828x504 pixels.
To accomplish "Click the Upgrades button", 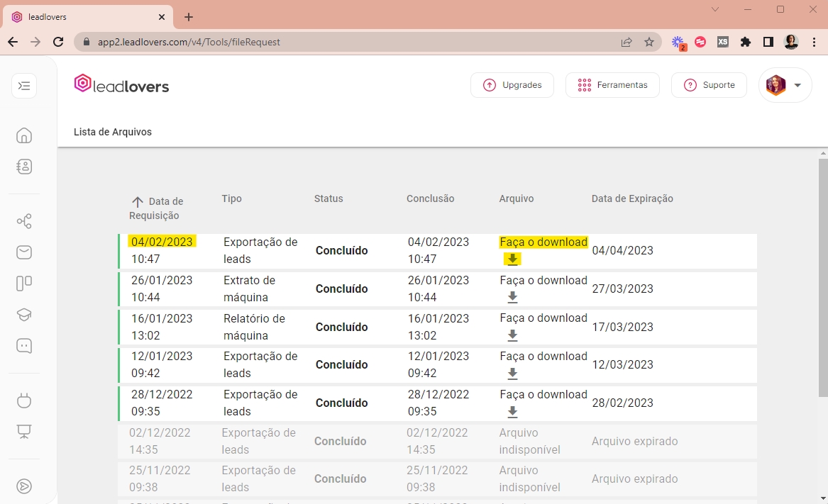I will [x=512, y=85].
